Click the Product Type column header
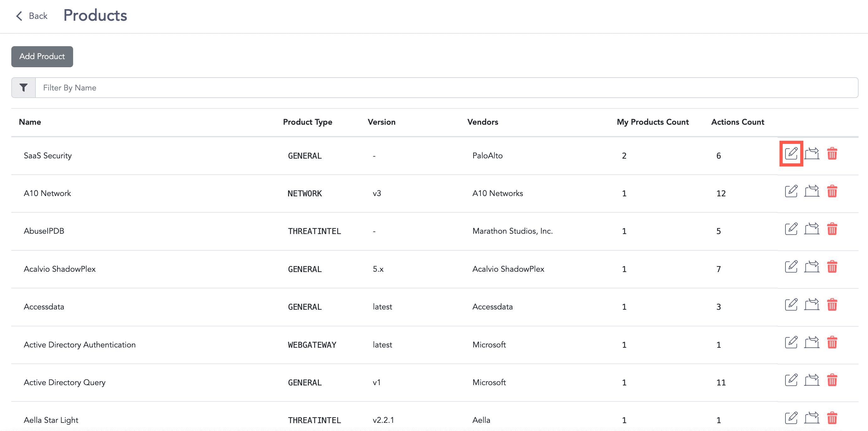Image resolution: width=868 pixels, height=431 pixels. [x=307, y=122]
